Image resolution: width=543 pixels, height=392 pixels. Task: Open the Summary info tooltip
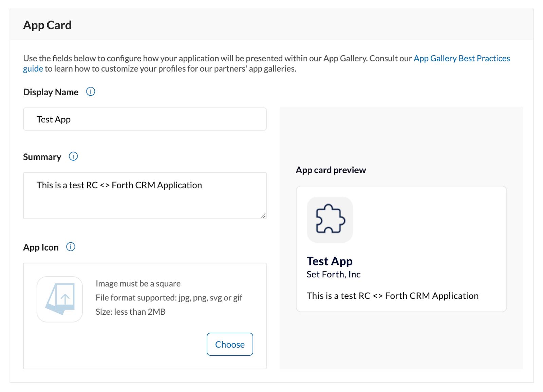tap(73, 156)
